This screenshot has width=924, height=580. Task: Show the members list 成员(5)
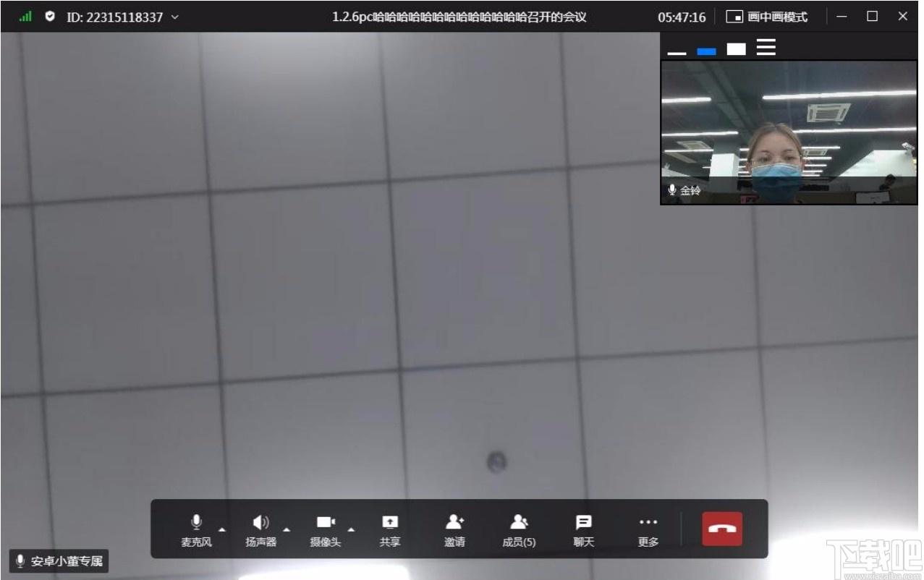click(519, 529)
